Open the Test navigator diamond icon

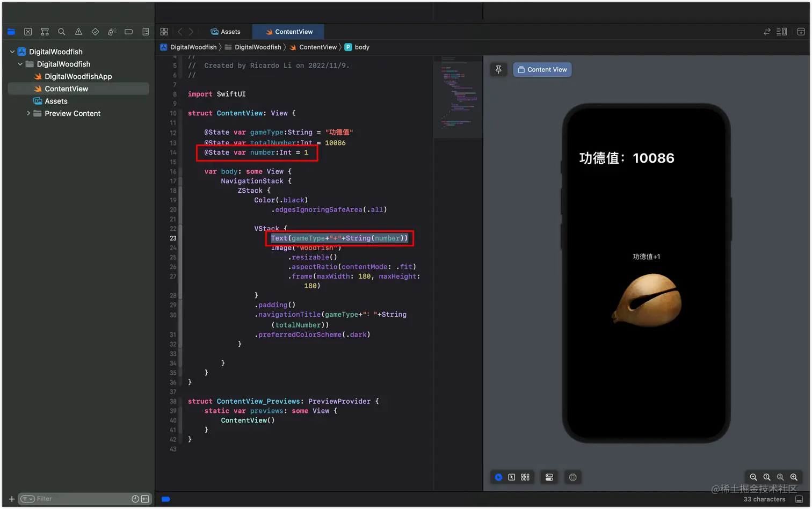tap(95, 32)
